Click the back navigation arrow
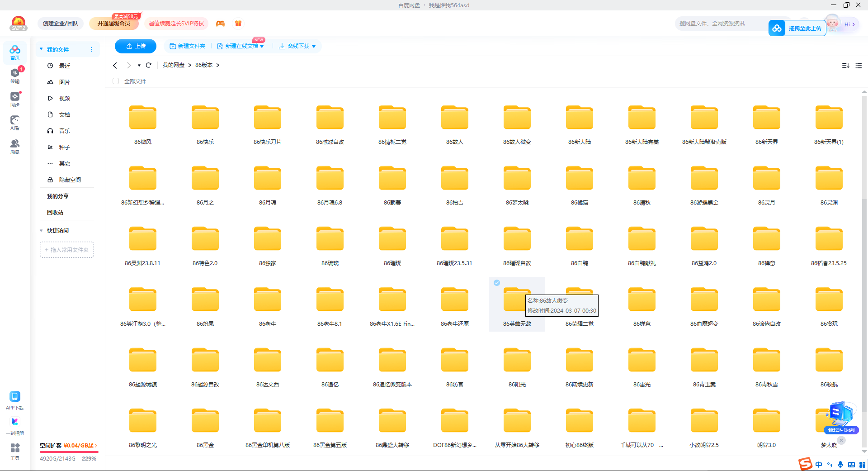Viewport: 868px width, 471px height. 115,65
